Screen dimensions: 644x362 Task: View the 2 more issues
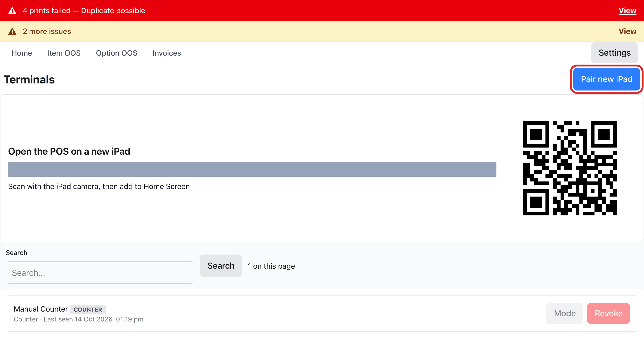point(627,32)
